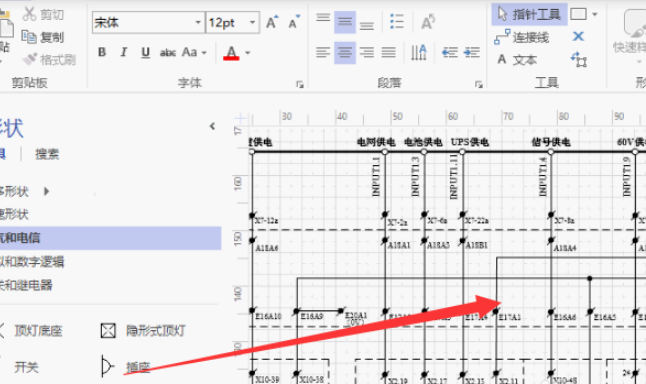Apply red font color swatch
Screen dimensions: 646x384
[231, 53]
